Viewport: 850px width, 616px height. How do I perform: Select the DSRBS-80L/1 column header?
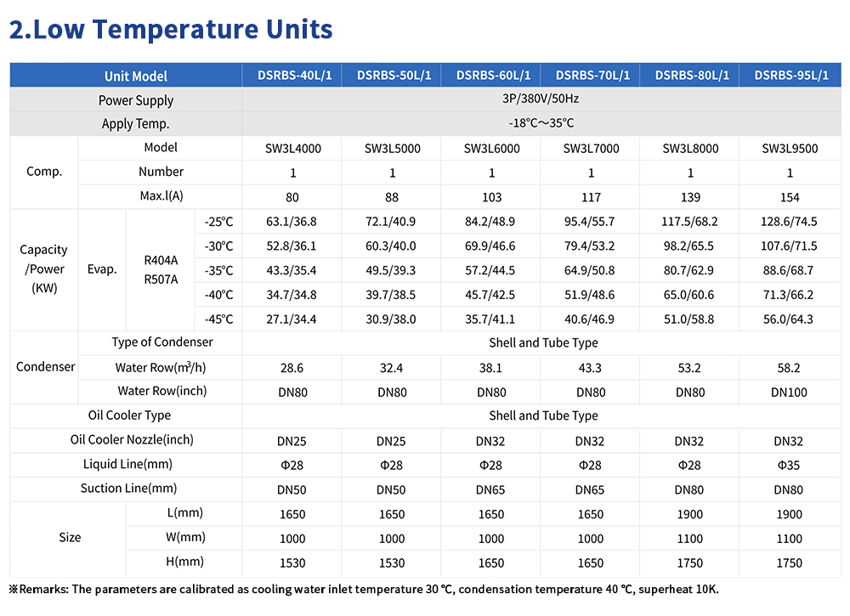pyautogui.click(x=692, y=76)
